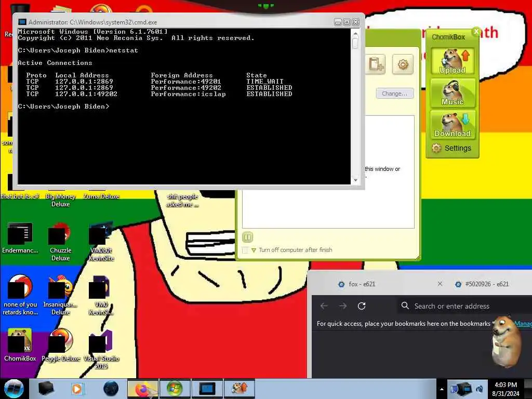
Task: Go forward in the Firefox browser
Action: [x=343, y=306]
